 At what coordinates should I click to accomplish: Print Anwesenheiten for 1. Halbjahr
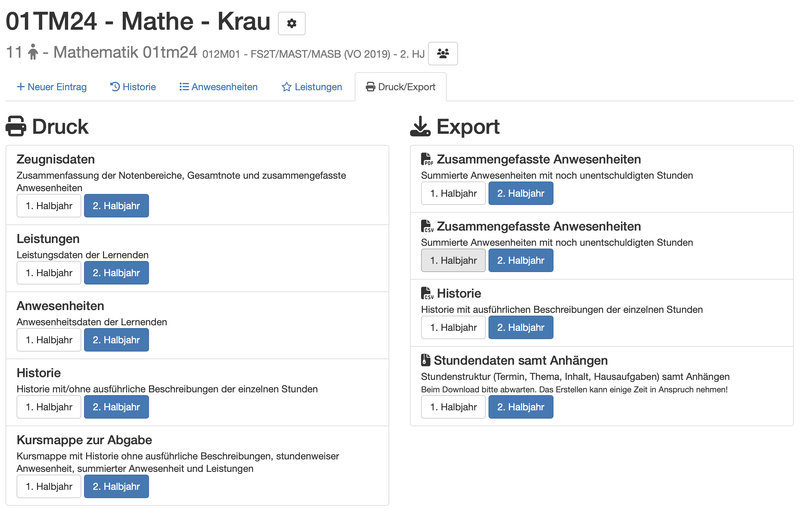click(49, 340)
